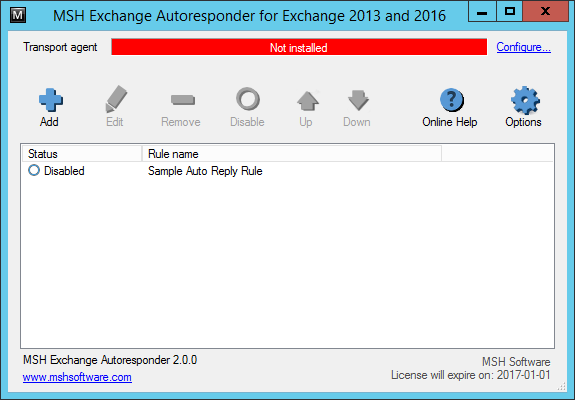Click the Remove minus icon
The height and width of the screenshot is (400, 575).
(183, 99)
